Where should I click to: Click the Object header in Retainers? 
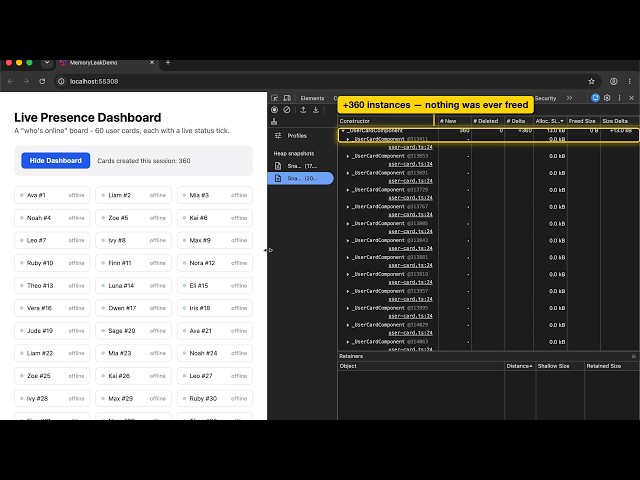click(421, 366)
